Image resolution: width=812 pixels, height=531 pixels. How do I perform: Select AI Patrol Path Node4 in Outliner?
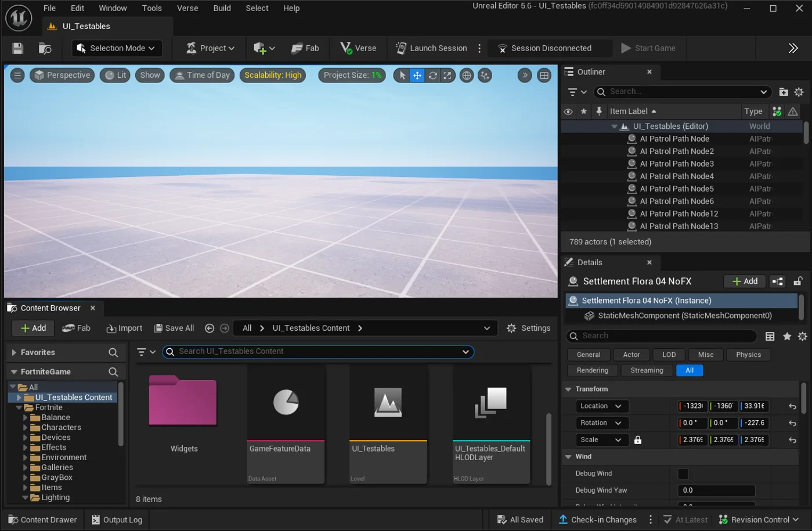(677, 176)
